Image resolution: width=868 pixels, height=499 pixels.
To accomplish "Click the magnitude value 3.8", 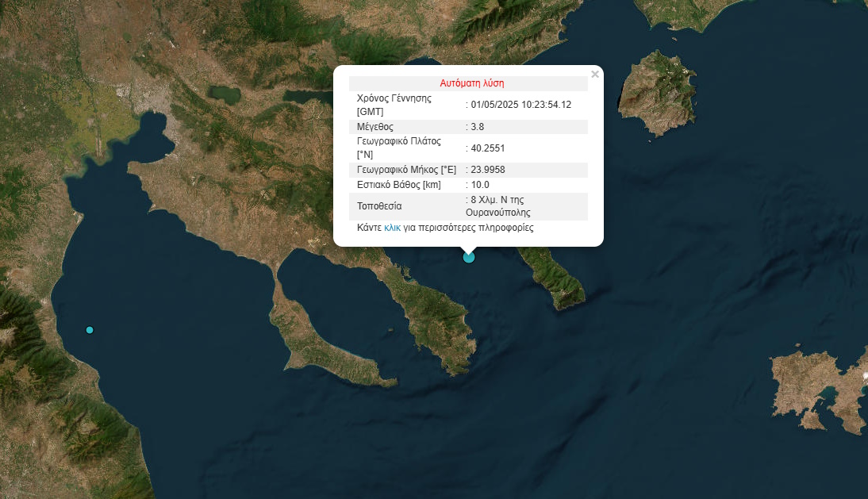I will [x=477, y=127].
